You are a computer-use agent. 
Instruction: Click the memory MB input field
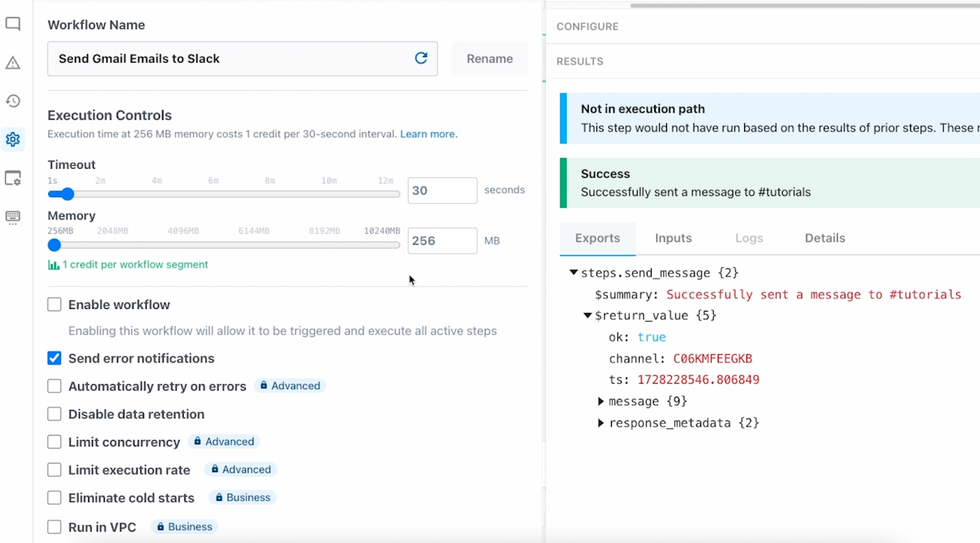(x=442, y=241)
